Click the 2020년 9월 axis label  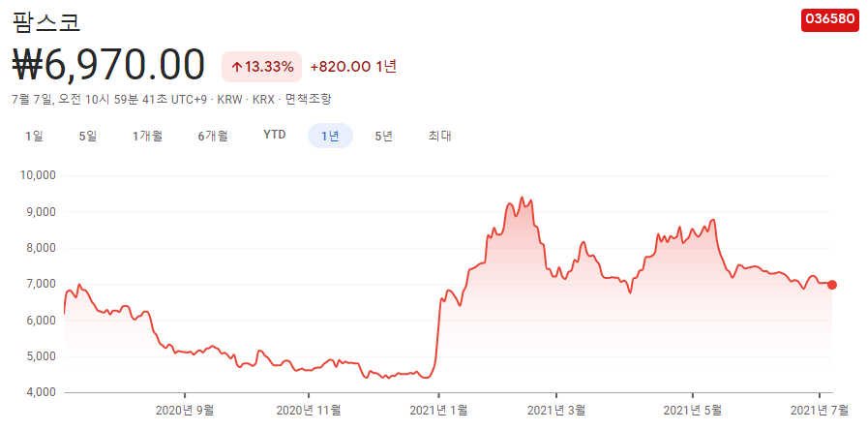[x=184, y=411]
